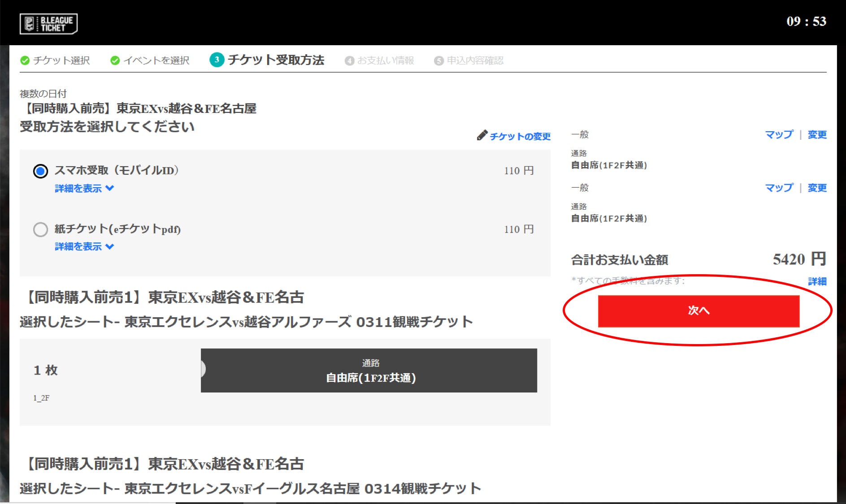
Task: Open 詳細 link under total payment amount
Action: pos(817,281)
